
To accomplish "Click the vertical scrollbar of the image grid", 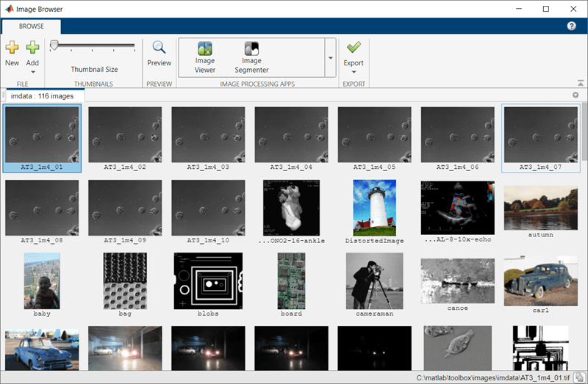I will click(584, 132).
